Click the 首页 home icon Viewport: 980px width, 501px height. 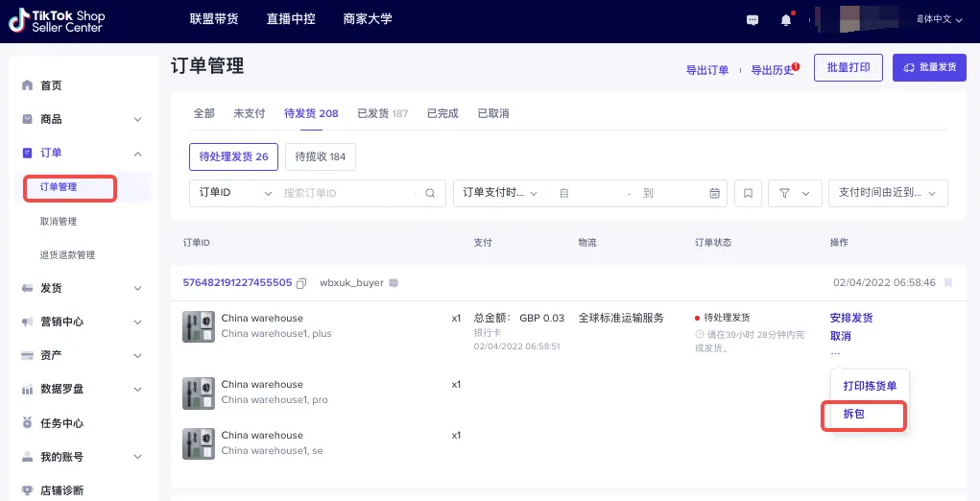(27, 85)
